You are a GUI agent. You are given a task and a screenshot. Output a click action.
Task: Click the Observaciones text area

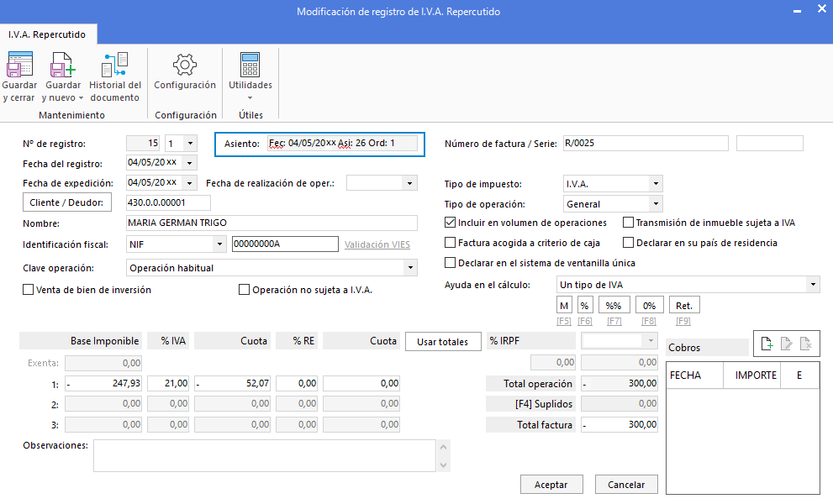click(x=265, y=455)
